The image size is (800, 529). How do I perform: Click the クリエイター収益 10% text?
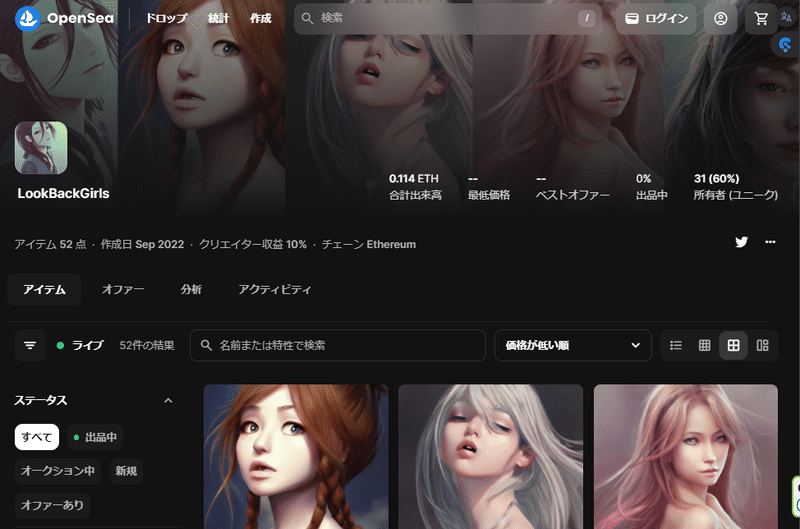click(253, 244)
